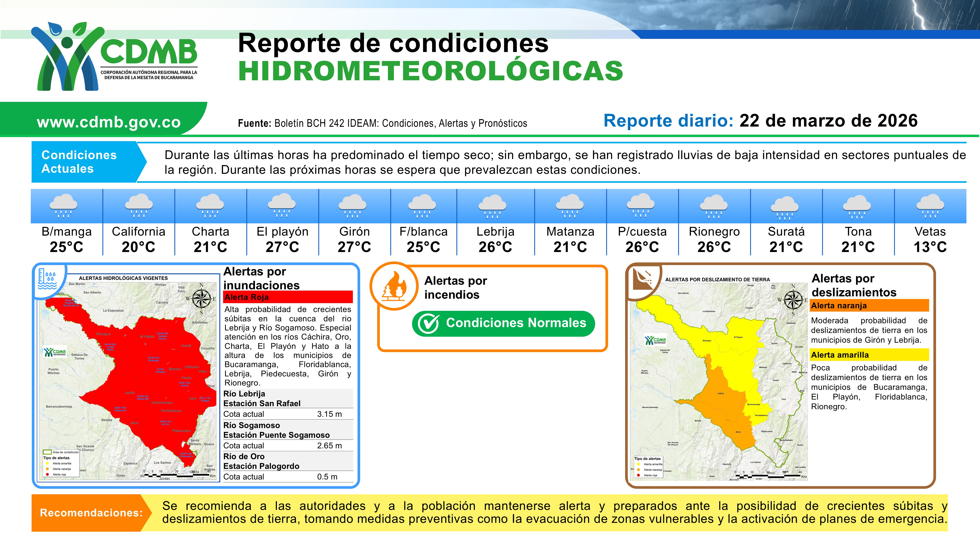Click the Alerta amarilla yellow banner
980x551 pixels.
coord(869,355)
